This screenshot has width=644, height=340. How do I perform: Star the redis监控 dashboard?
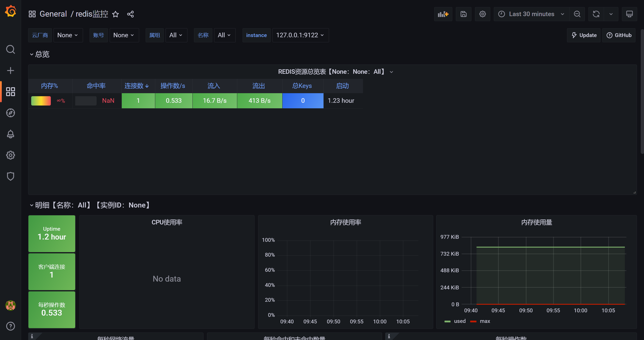[x=115, y=14]
